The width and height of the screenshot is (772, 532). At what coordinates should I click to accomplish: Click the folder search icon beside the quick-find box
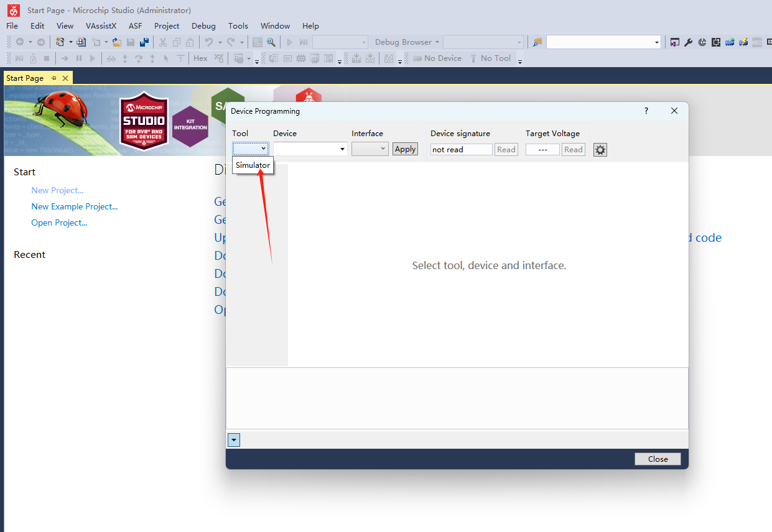[538, 42]
